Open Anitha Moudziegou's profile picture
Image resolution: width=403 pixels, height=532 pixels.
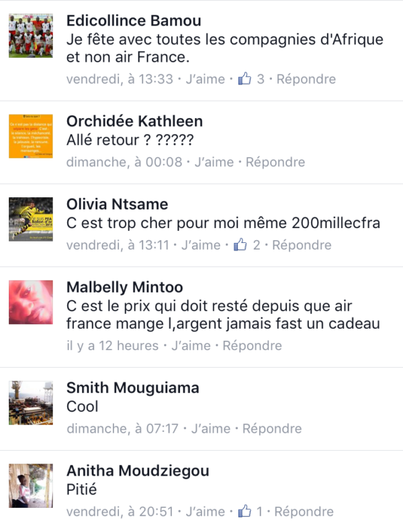point(31,486)
